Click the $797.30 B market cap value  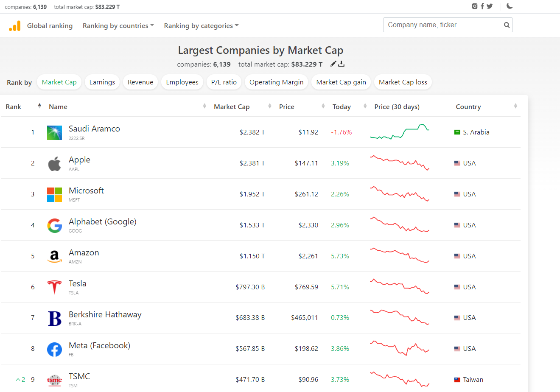250,287
